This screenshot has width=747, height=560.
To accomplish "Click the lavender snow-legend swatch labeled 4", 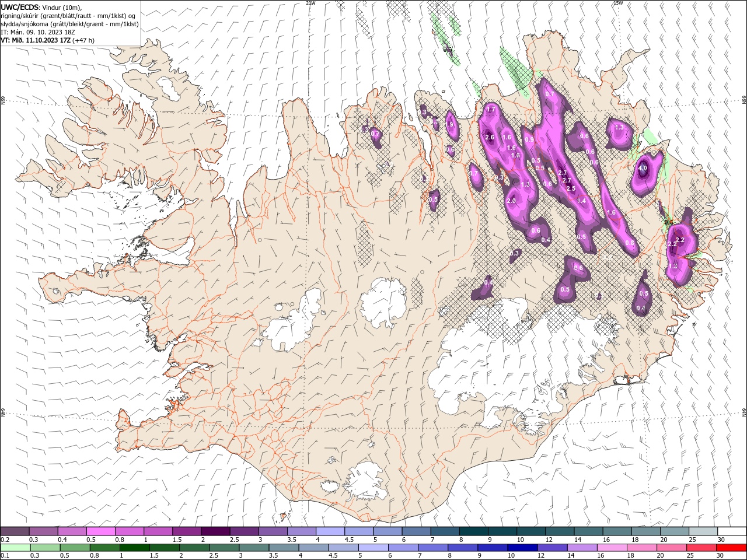I will [330, 531].
